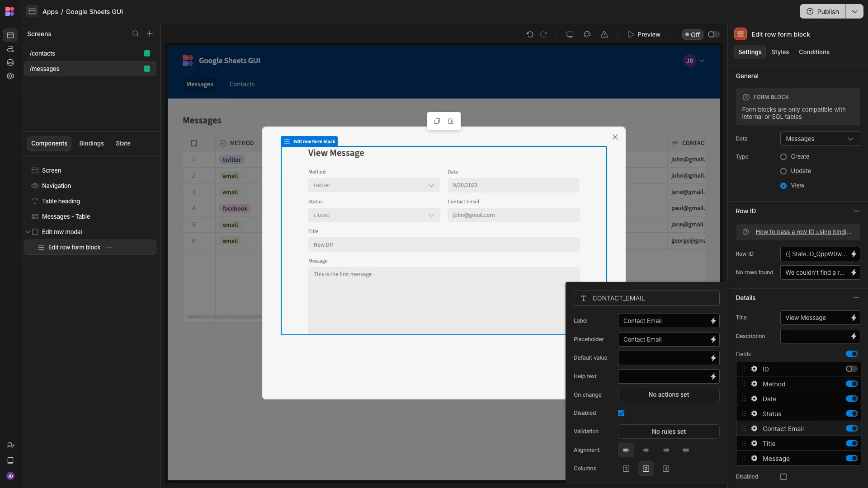
Task: Open the JD user menu chevron
Action: tap(702, 61)
